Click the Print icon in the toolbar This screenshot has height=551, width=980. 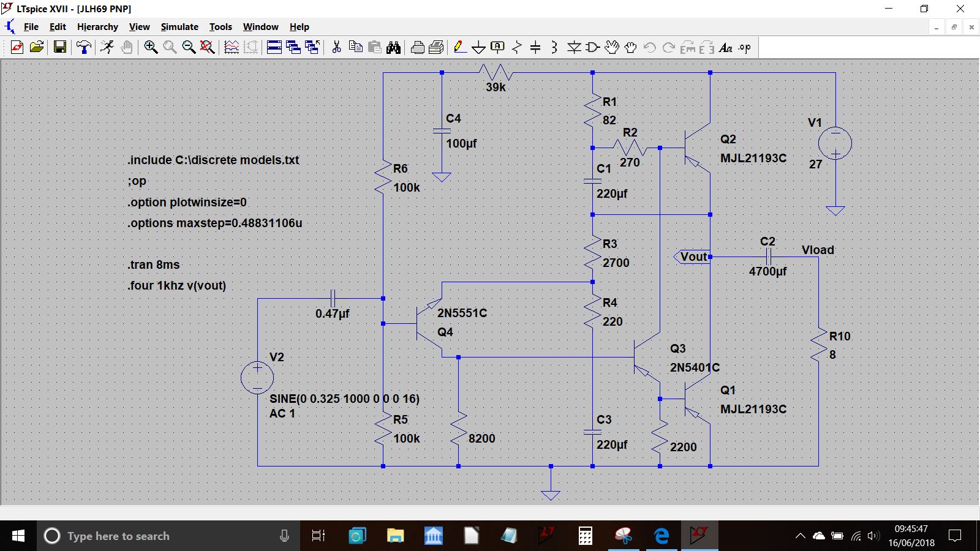click(x=417, y=47)
